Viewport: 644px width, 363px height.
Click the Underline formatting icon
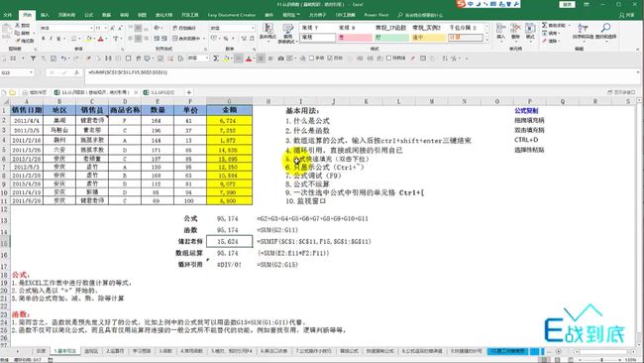[58, 39]
